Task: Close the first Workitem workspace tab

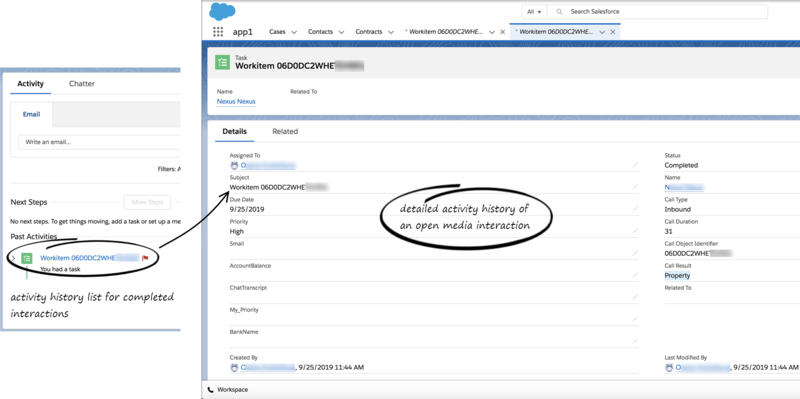Action: pyautogui.click(x=503, y=32)
